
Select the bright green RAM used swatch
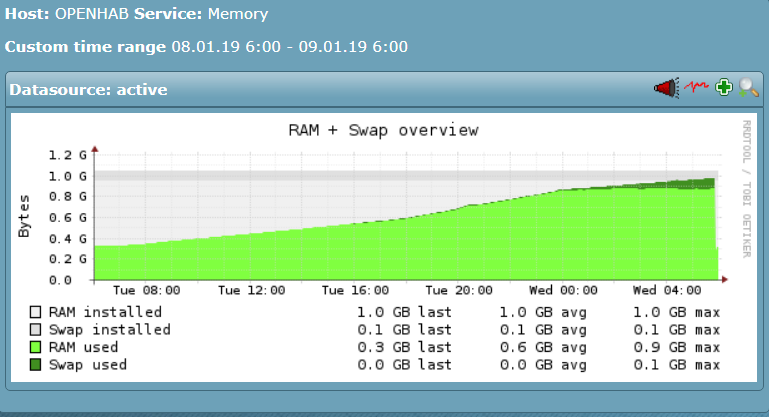36,348
